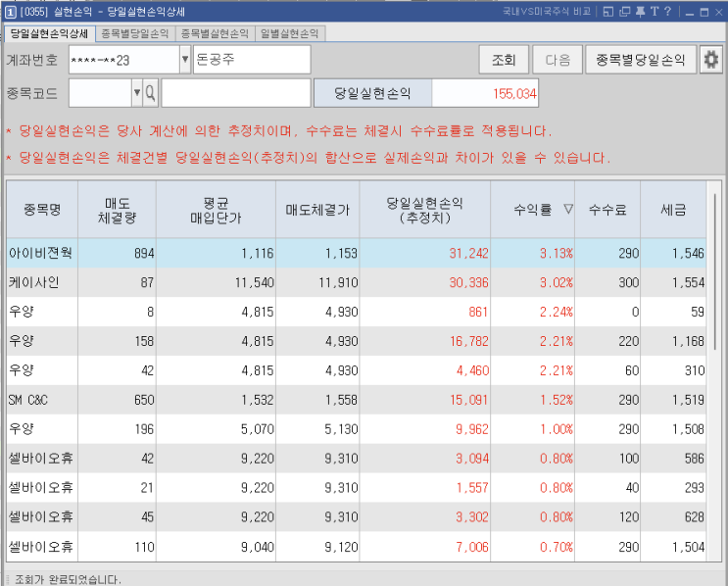Click the window number 1 icon in title
This screenshot has height=586, width=728.
[10, 12]
